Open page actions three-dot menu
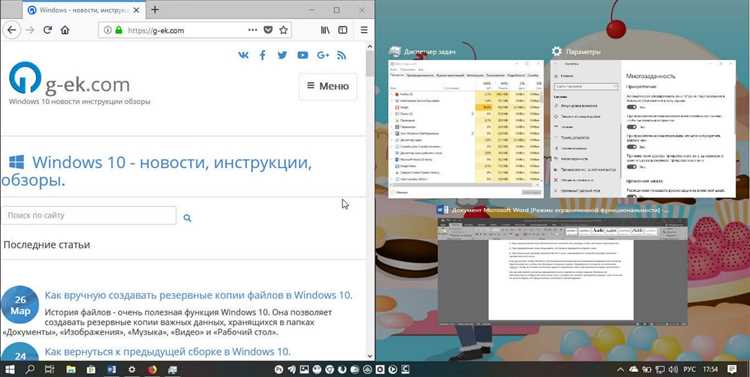 tap(253, 30)
